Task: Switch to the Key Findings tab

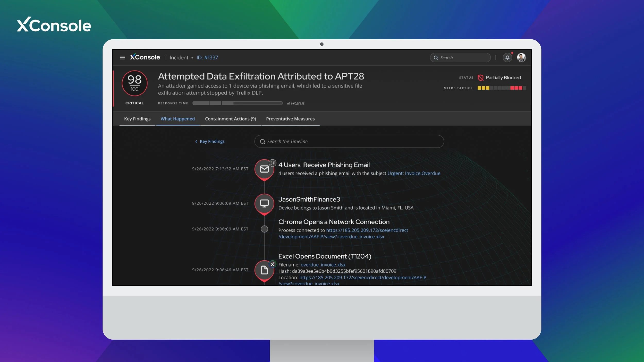Action: [137, 119]
